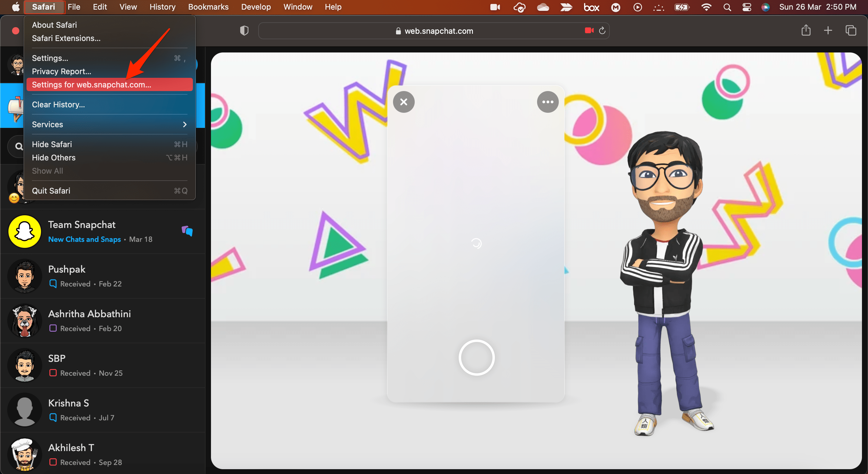Click the page privacy shield icon
868x474 pixels.
[x=244, y=31]
